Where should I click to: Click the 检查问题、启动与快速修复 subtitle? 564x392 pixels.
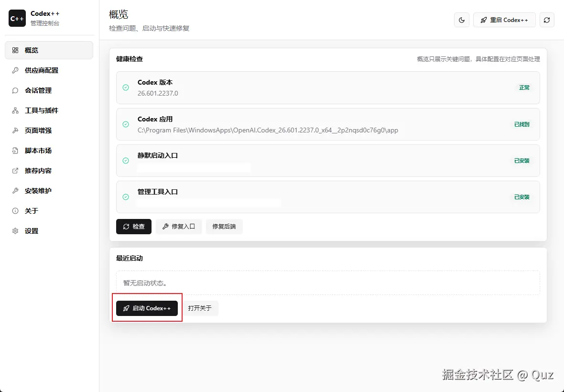[x=149, y=28]
